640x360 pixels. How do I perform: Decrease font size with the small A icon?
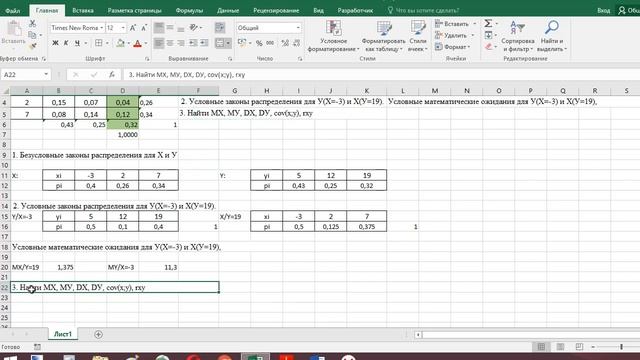pos(144,28)
